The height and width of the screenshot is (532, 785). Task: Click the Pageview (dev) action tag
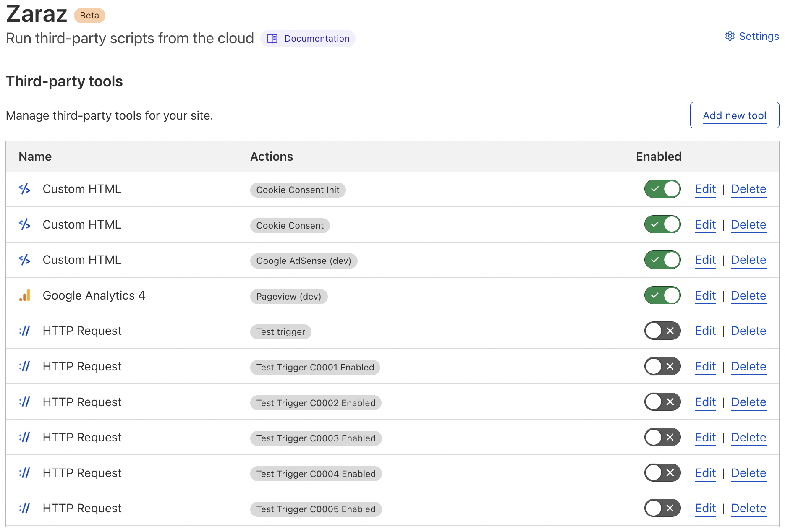pyautogui.click(x=289, y=296)
